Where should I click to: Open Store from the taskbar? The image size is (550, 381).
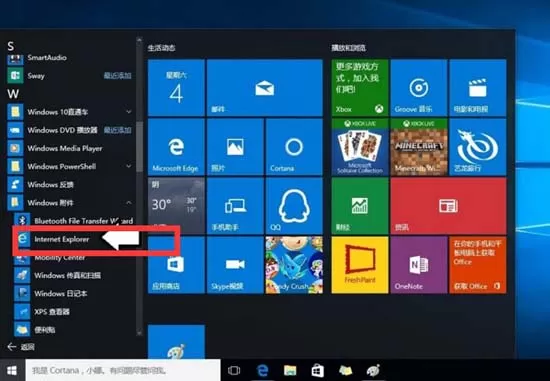click(317, 370)
